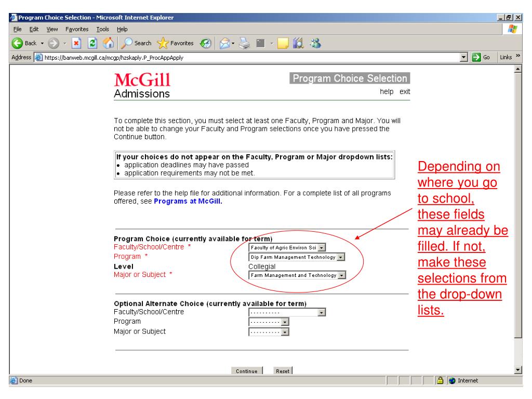This screenshot has width=532, height=399.
Task: Click the page icon in address bar
Action: click(39, 57)
